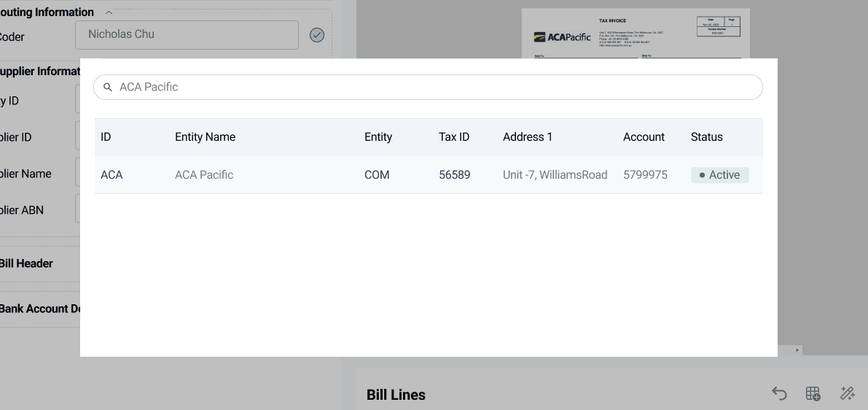Click the 56589 tax ID value
The height and width of the screenshot is (410, 868).
click(455, 175)
